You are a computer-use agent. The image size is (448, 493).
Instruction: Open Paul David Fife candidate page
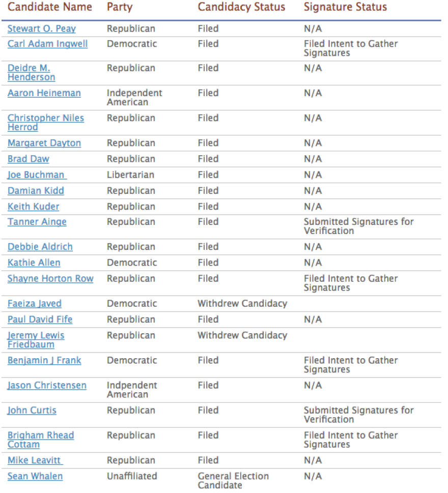pos(40,320)
